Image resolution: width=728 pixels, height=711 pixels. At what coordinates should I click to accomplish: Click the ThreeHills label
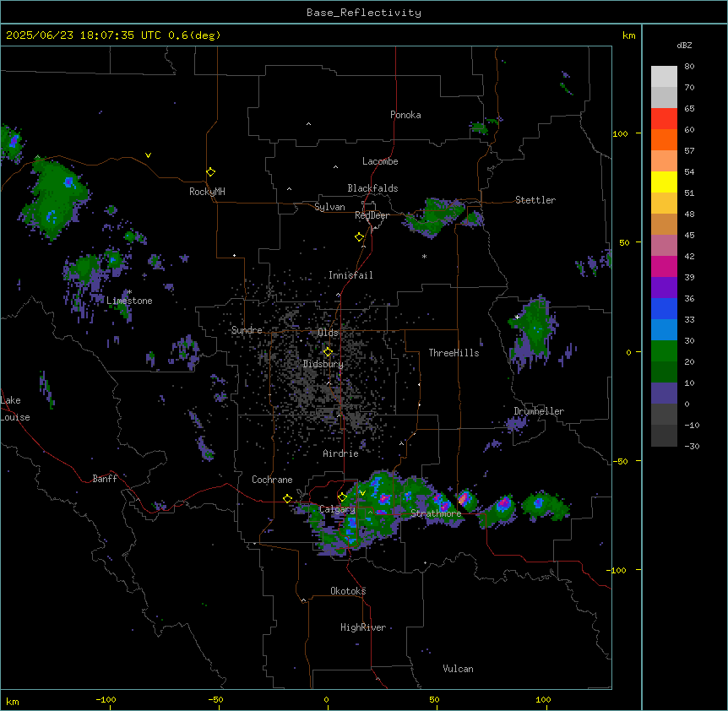click(x=454, y=353)
